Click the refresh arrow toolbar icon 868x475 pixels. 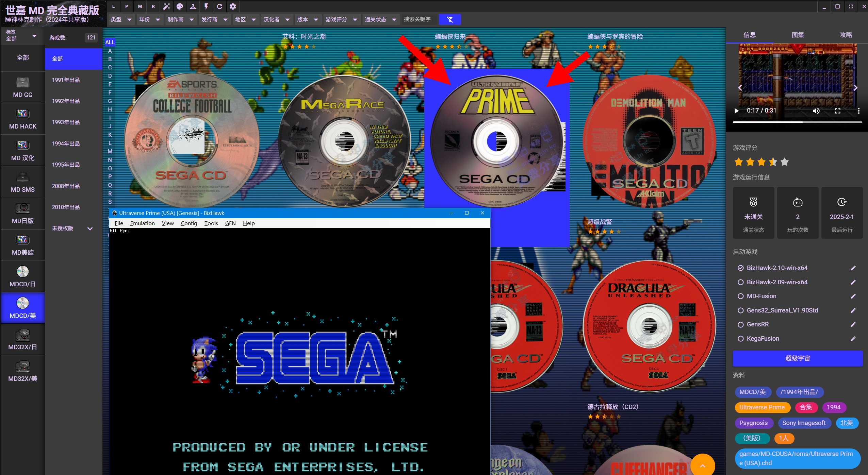pyautogui.click(x=219, y=6)
